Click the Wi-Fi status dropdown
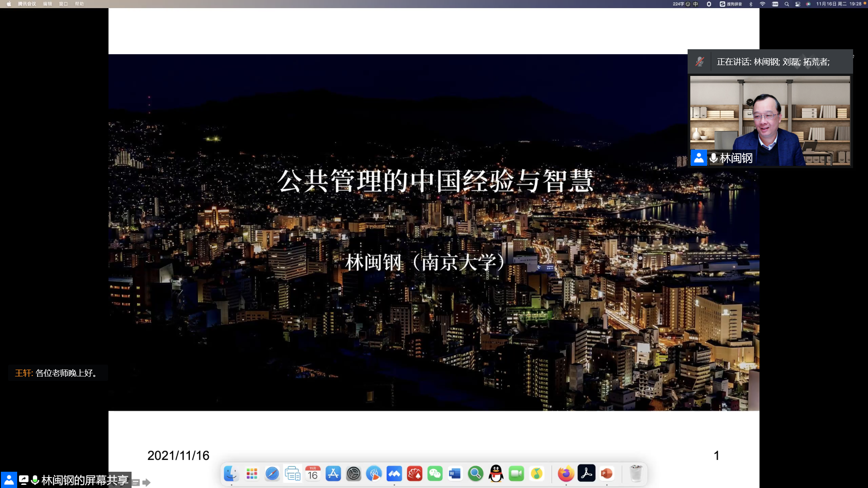 click(x=763, y=4)
